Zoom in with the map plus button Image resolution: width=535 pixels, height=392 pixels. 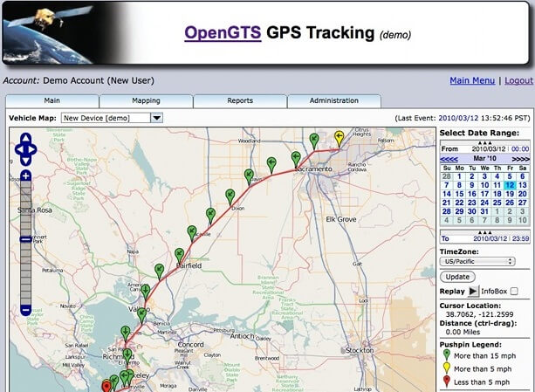pyautogui.click(x=25, y=175)
